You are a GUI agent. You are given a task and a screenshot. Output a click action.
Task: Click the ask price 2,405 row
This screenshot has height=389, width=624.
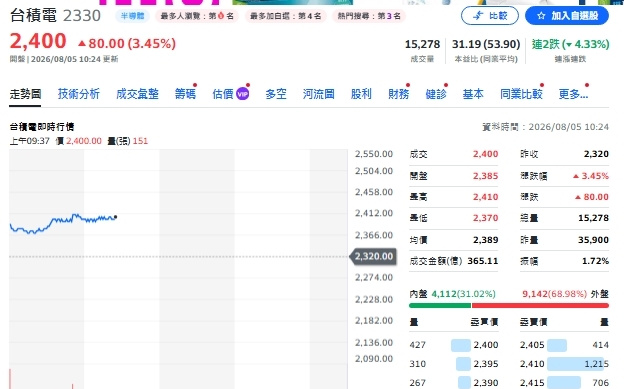(x=564, y=345)
